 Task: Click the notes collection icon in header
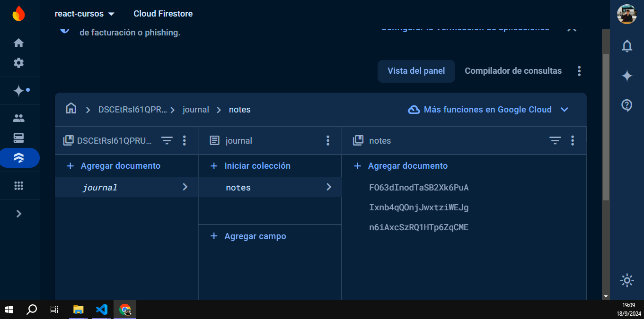coord(358,140)
